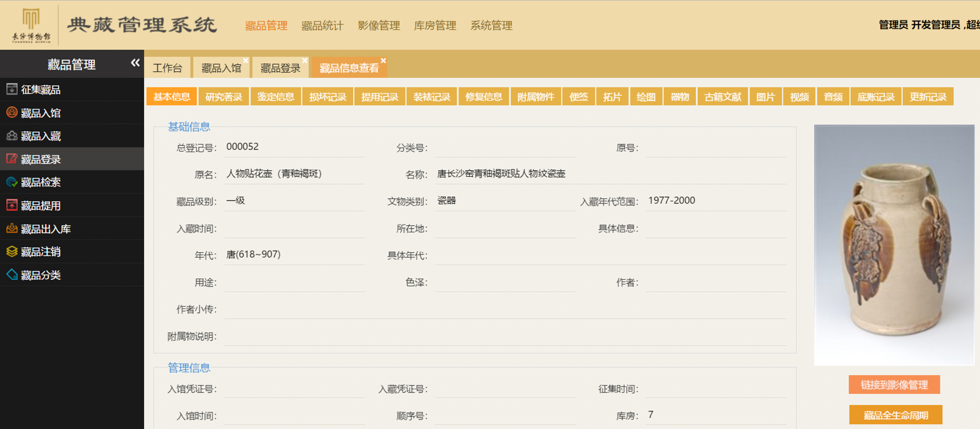Switch to the 工作台 tab
980x429 pixels.
167,68
